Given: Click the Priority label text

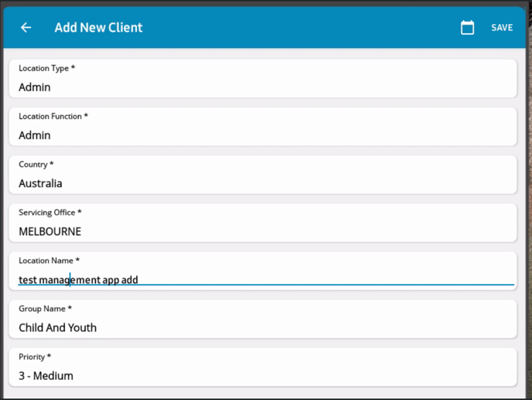Looking at the screenshot, I should pyautogui.click(x=35, y=357).
